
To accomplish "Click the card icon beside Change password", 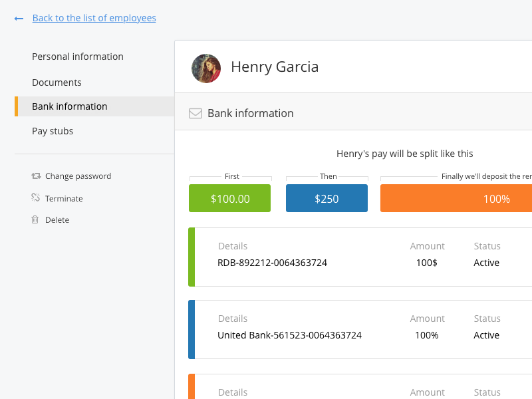I will point(35,176).
